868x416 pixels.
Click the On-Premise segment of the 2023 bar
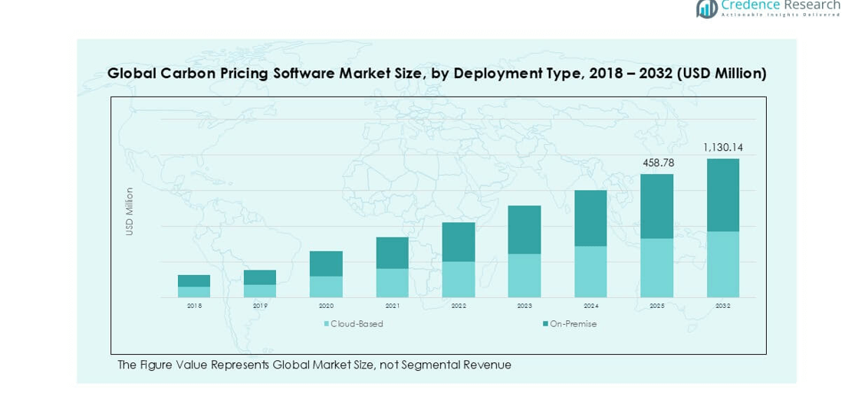[x=524, y=229]
